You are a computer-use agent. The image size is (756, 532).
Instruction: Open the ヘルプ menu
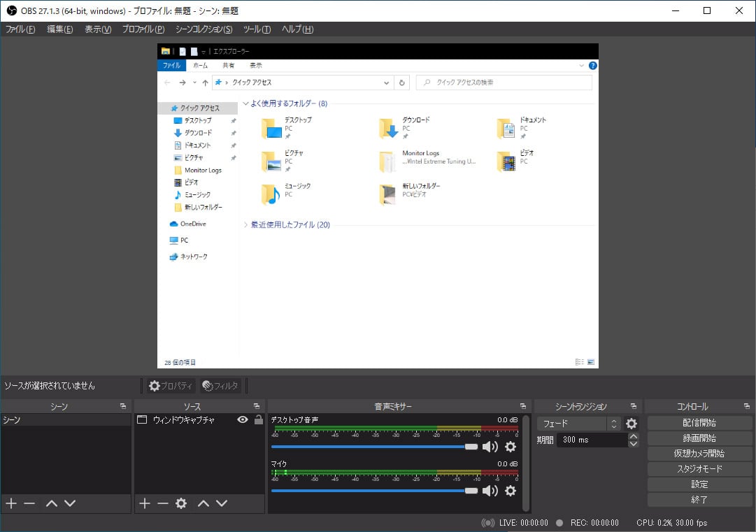297,29
